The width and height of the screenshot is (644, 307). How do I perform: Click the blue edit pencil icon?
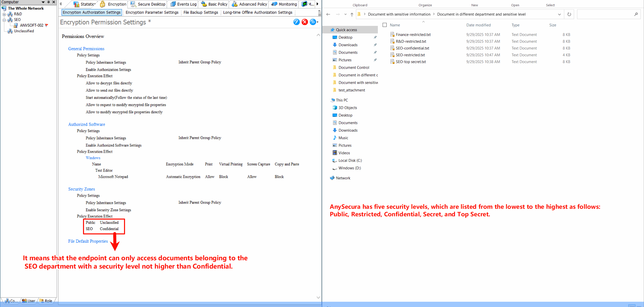tap(296, 22)
